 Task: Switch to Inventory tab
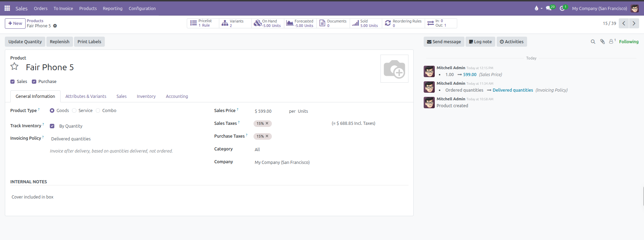(x=146, y=96)
